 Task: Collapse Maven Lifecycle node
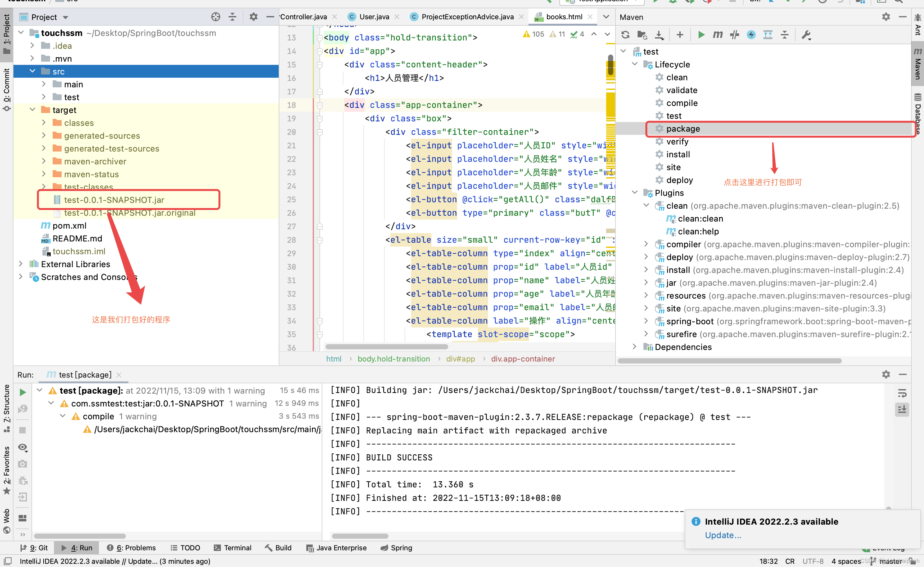(634, 64)
